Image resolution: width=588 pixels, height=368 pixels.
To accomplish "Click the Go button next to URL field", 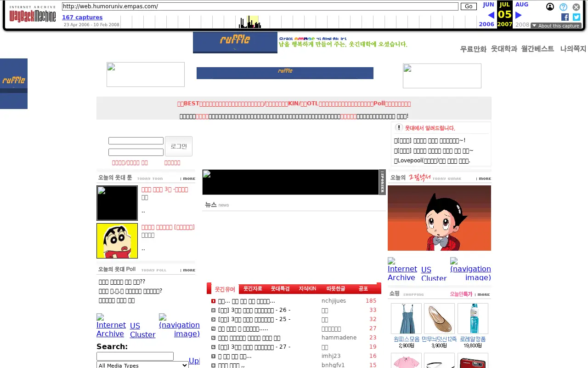I will click(469, 6).
